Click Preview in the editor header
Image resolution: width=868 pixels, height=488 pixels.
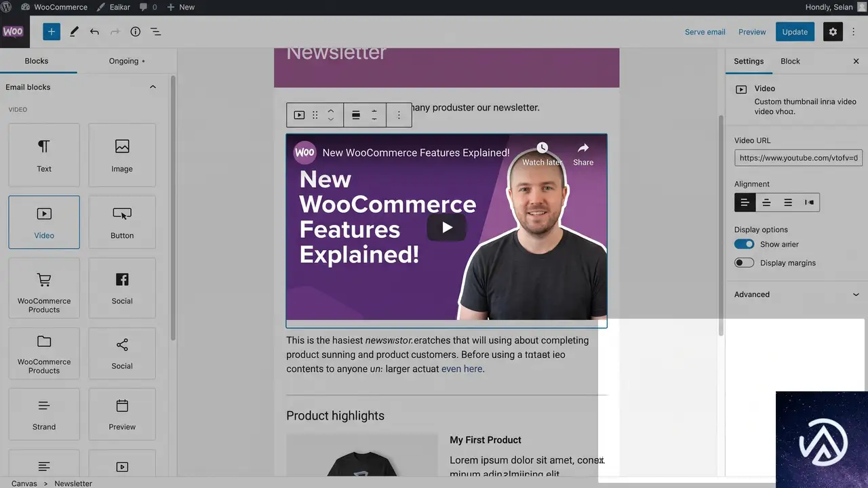coord(752,32)
